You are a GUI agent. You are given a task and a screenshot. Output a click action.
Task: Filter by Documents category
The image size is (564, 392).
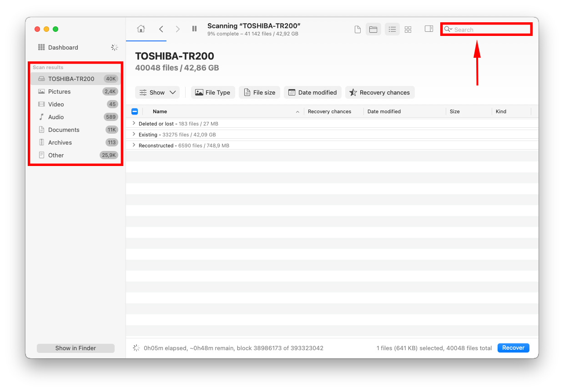(76, 130)
